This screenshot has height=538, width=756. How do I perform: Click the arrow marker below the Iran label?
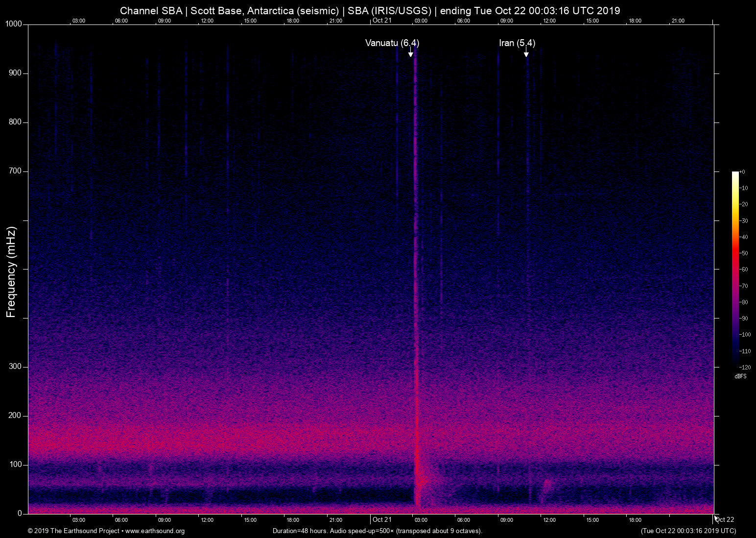(526, 53)
